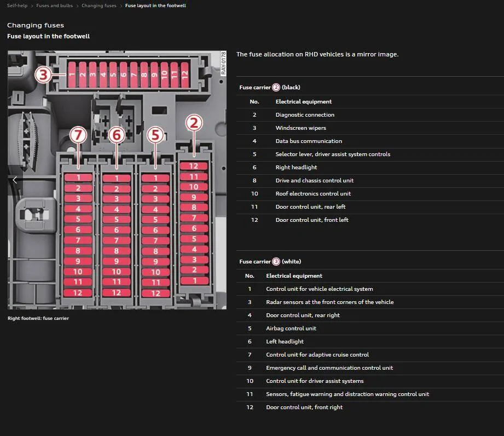Image resolution: width=504 pixels, height=436 pixels.
Task: Click the Right headlight row in the black carrier table
Action: [x=296, y=168]
